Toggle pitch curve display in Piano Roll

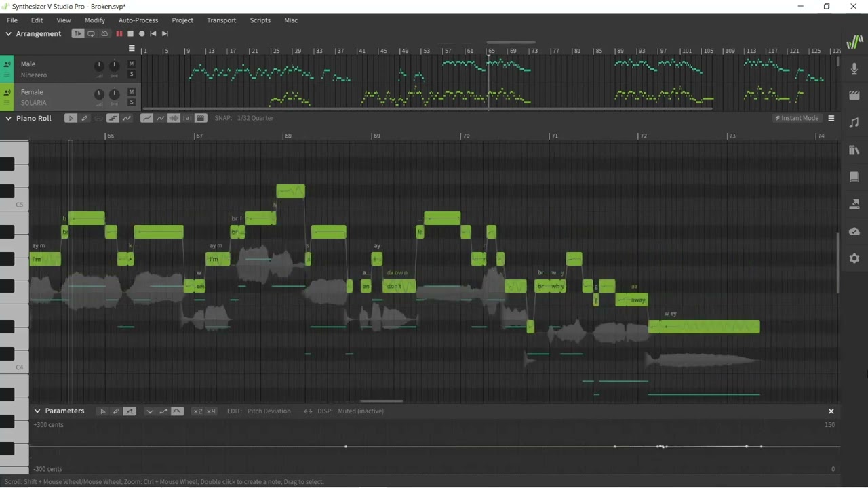[146, 118]
